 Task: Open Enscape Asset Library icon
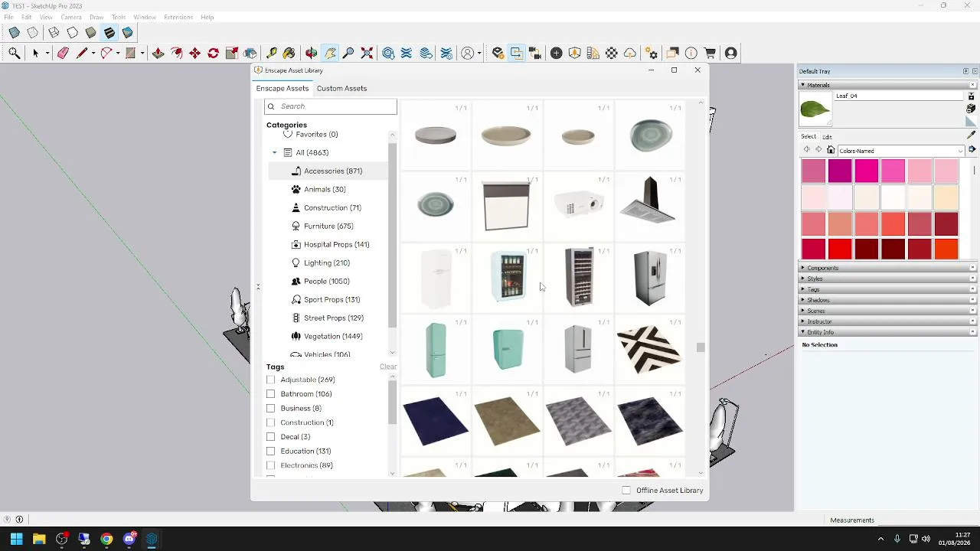click(575, 53)
